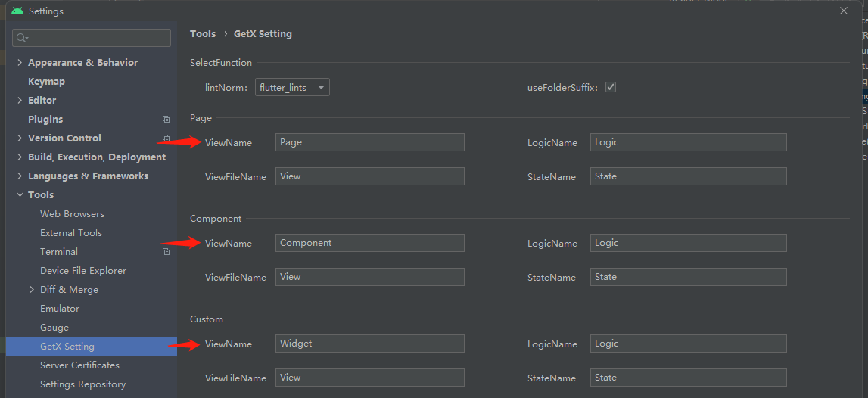The image size is (868, 398).
Task: Expand Appearance & Behavior section
Action: (x=20, y=63)
